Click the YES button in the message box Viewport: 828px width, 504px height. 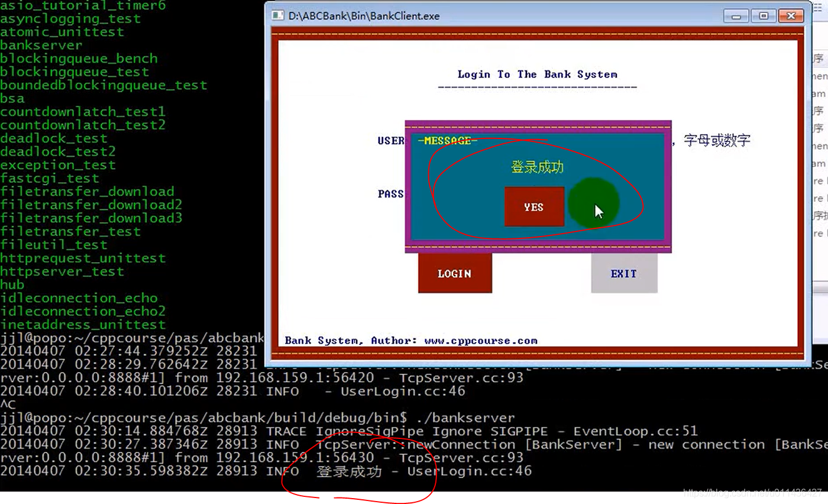(534, 206)
